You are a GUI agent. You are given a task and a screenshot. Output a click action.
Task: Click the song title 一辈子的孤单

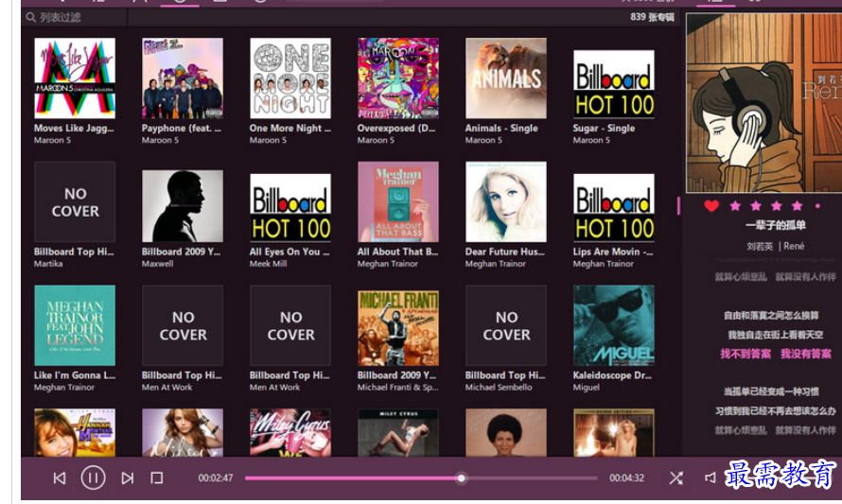click(776, 225)
